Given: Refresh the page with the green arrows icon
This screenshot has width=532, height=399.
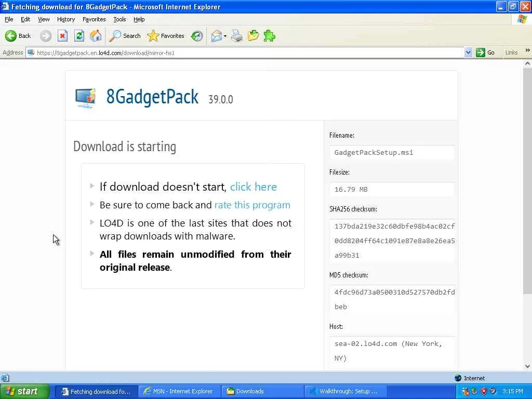Looking at the screenshot, I should 79,36.
